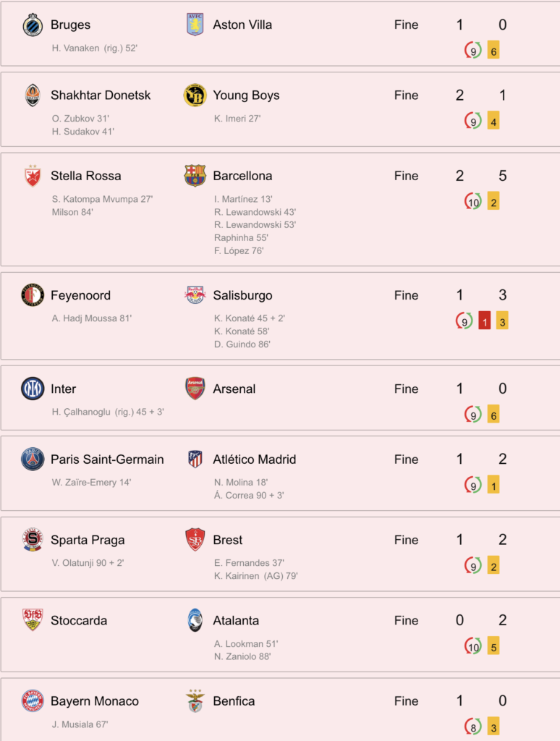This screenshot has width=560, height=741.
Task: Click yellow card count in Stoccarda–Atalanta row
Action: coord(493,646)
